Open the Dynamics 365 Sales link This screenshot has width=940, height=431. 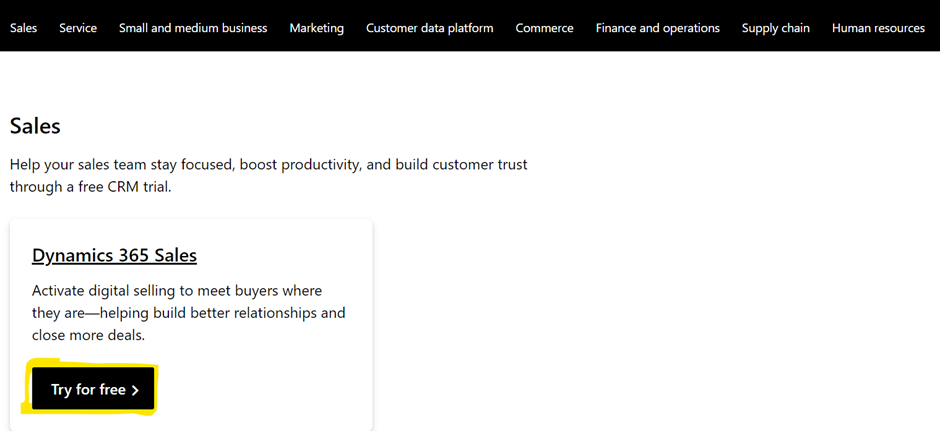coord(115,255)
